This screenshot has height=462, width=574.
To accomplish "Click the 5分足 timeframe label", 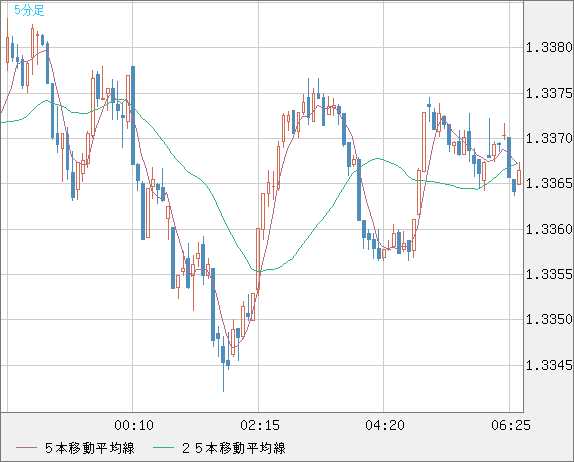I will pyautogui.click(x=29, y=10).
